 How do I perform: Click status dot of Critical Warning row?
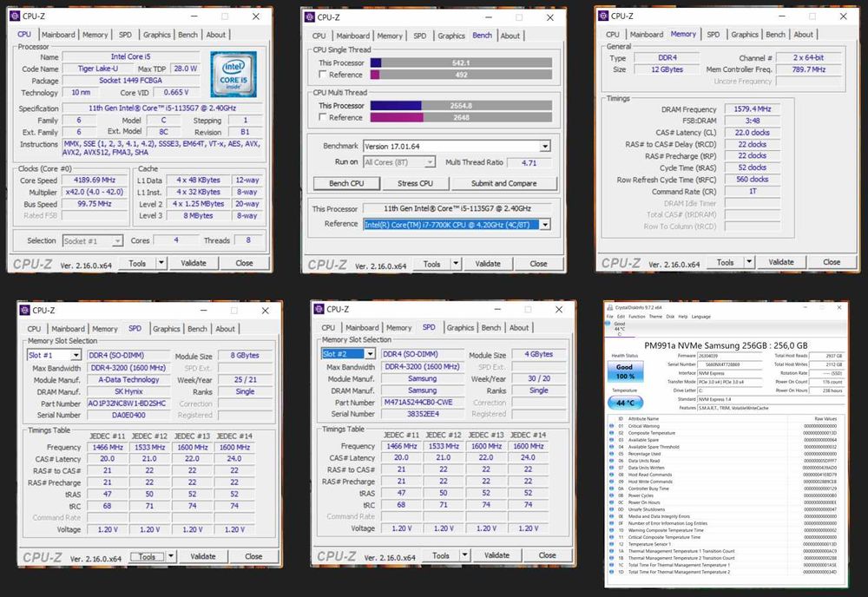click(x=612, y=426)
